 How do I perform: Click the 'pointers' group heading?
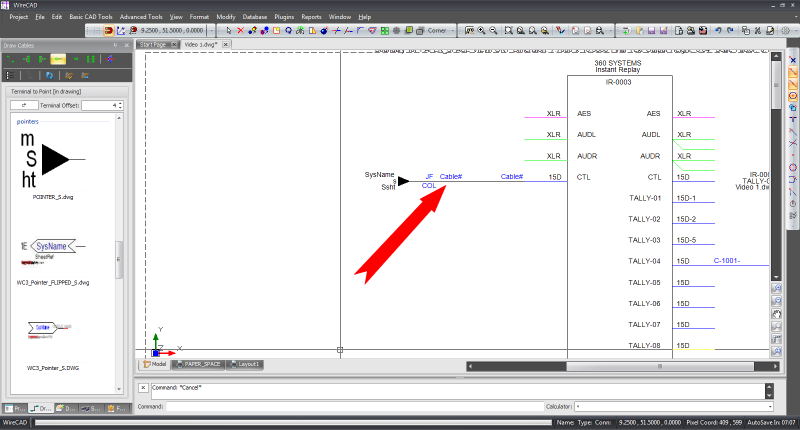pyautogui.click(x=28, y=121)
